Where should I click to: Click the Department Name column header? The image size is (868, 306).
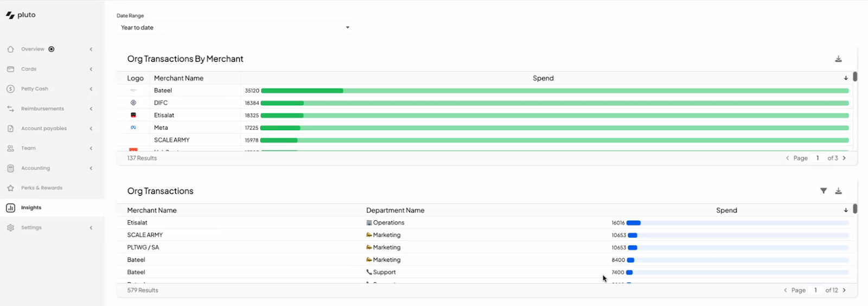click(x=395, y=211)
